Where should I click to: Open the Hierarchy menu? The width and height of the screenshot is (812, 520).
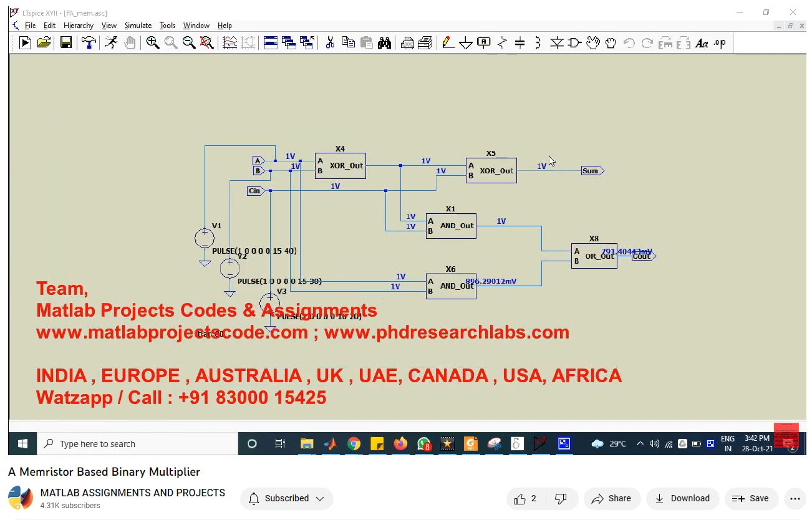[x=79, y=26]
